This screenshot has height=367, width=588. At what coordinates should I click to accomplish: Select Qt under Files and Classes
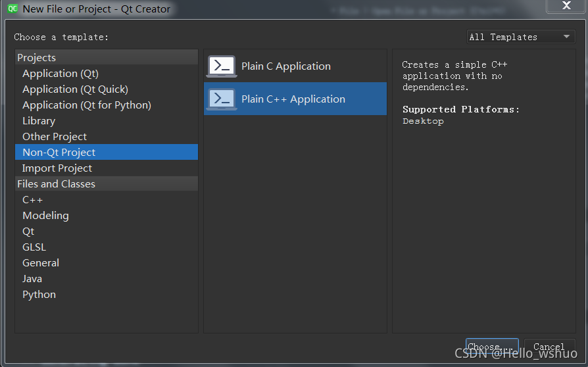coord(107,232)
